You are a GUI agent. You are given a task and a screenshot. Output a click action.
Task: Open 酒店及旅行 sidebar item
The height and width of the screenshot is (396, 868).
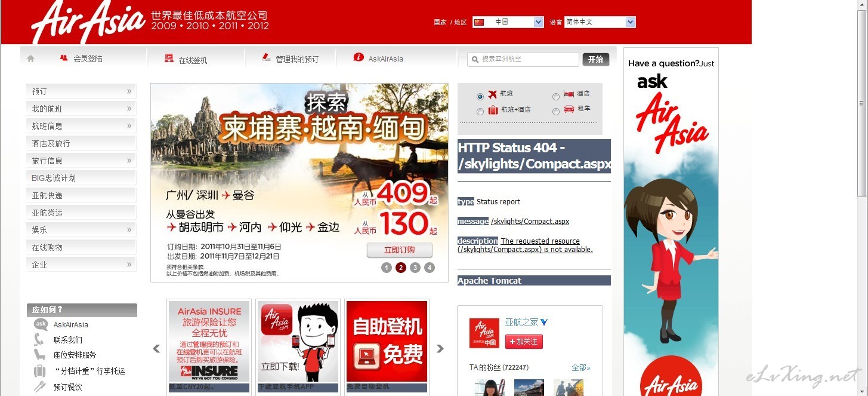pyautogui.click(x=81, y=143)
